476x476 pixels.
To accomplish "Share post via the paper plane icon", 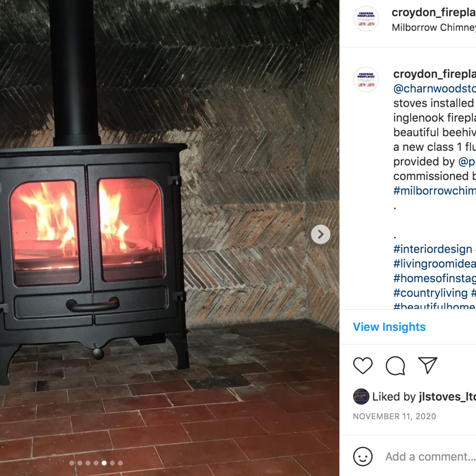I will (428, 365).
